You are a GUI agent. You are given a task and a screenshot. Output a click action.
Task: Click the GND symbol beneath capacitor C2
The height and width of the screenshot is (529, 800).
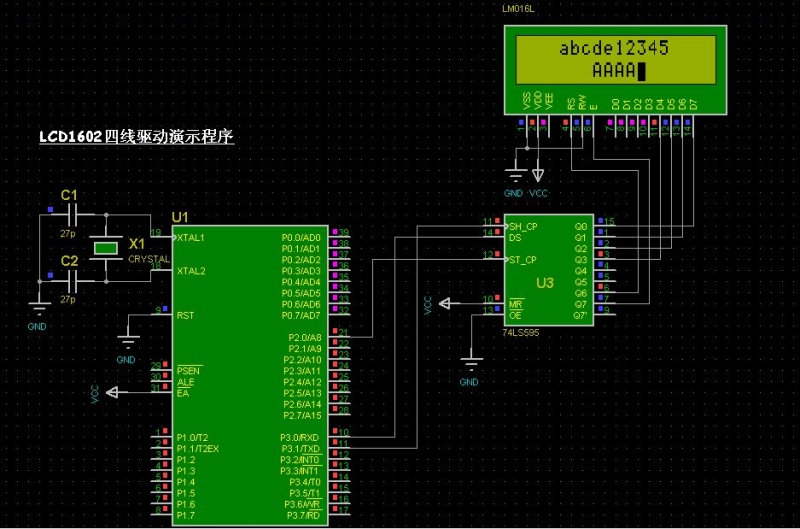39,309
